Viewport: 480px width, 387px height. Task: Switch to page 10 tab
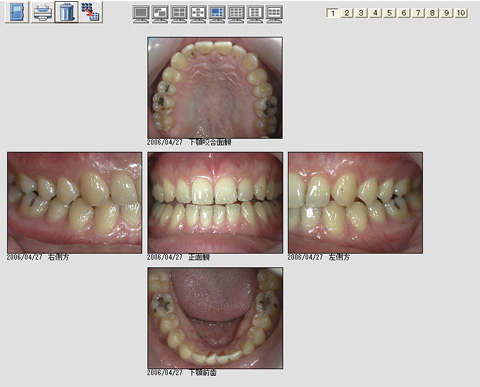461,13
